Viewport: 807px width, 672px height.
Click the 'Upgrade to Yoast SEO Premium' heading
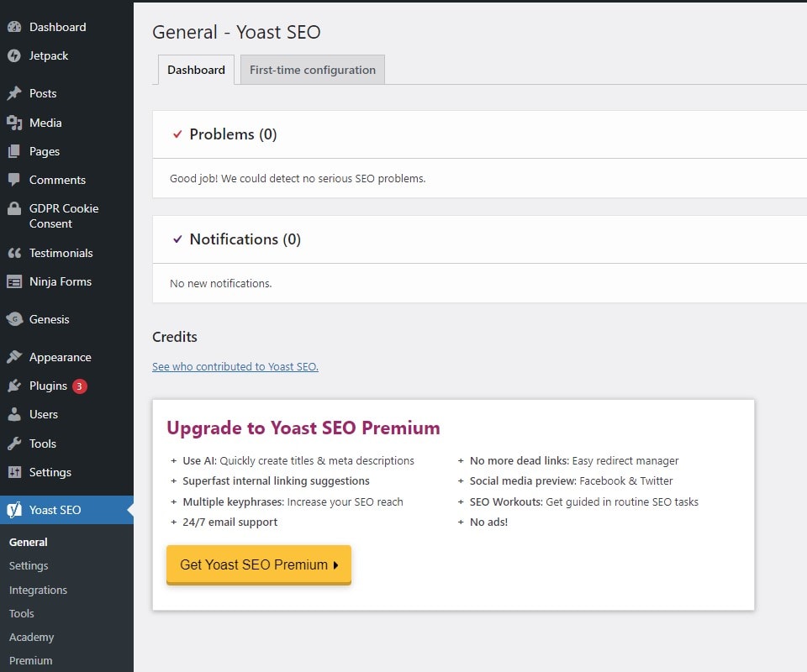pyautogui.click(x=303, y=428)
